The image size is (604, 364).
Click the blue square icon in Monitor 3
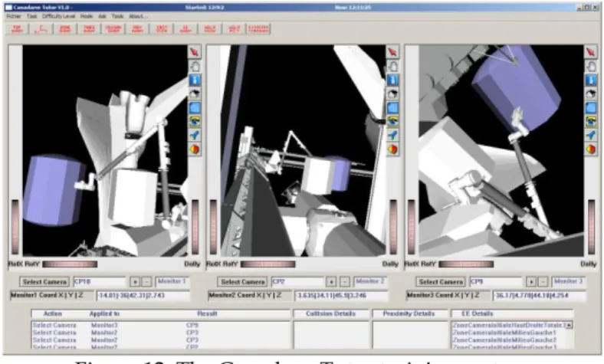591,108
